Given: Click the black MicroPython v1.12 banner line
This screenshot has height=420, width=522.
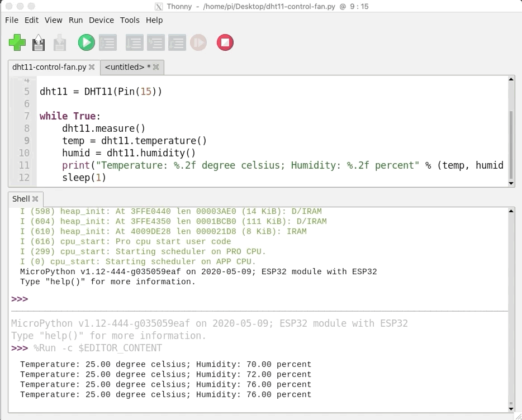Looking at the screenshot, I should tap(198, 271).
